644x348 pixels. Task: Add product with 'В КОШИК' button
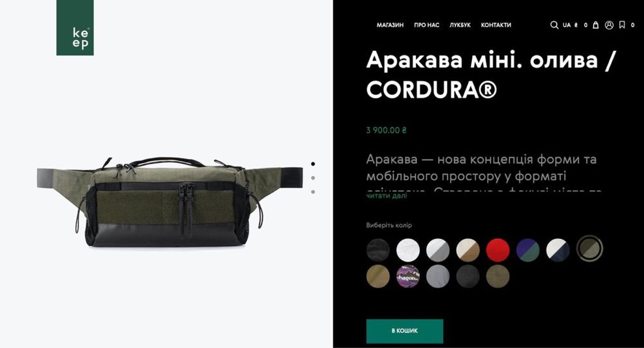coord(404,331)
